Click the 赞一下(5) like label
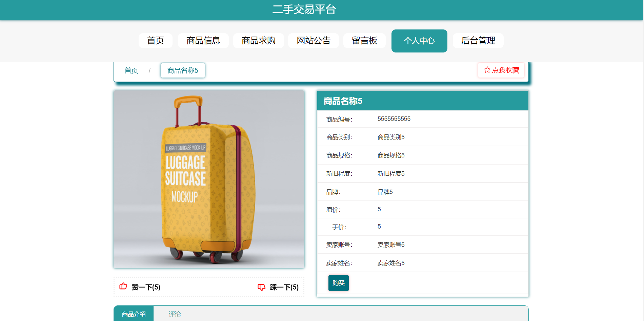Screen dimensions: 644x321 [146, 287]
